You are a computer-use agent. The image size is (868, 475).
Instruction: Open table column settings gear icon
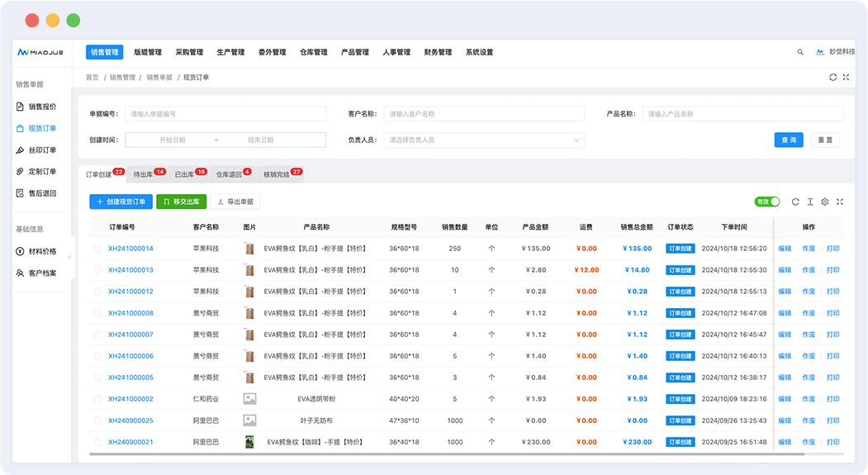825,202
